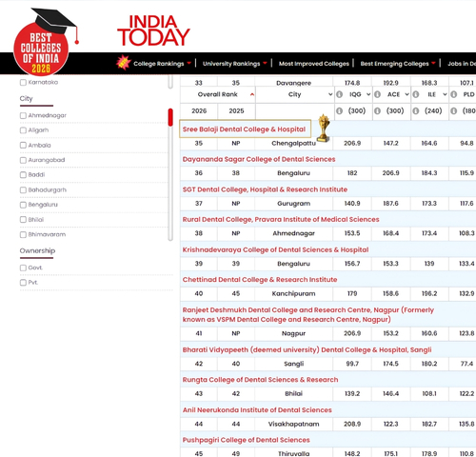Open Rungta College of Dental Sciences & Research
Screen dimensions: 476x457
(x=260, y=380)
